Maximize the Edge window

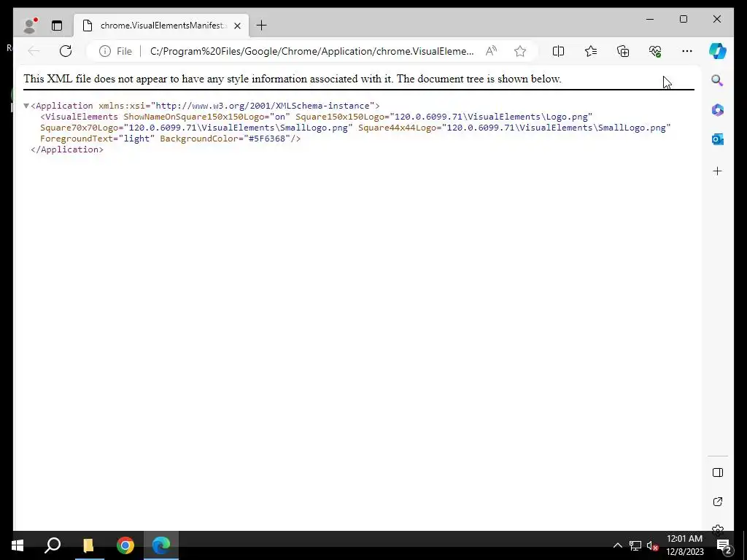(684, 19)
